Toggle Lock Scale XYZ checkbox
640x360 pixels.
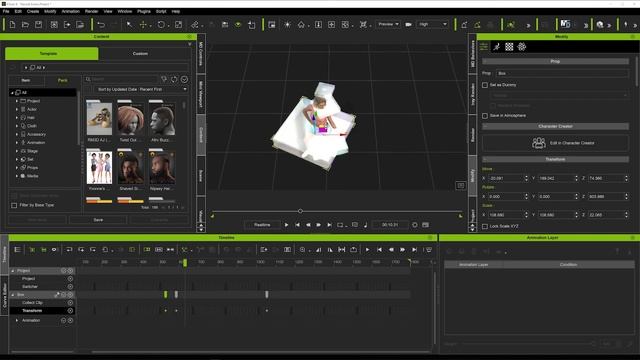click(x=485, y=226)
